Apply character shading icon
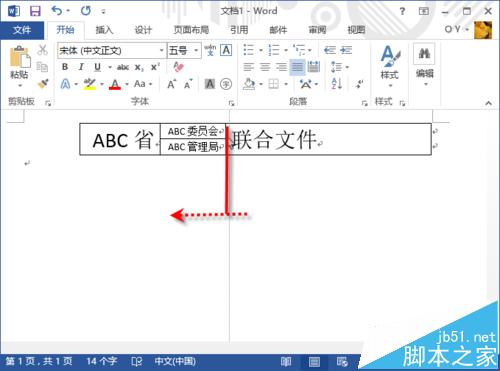The image size is (500, 371). click(210, 84)
